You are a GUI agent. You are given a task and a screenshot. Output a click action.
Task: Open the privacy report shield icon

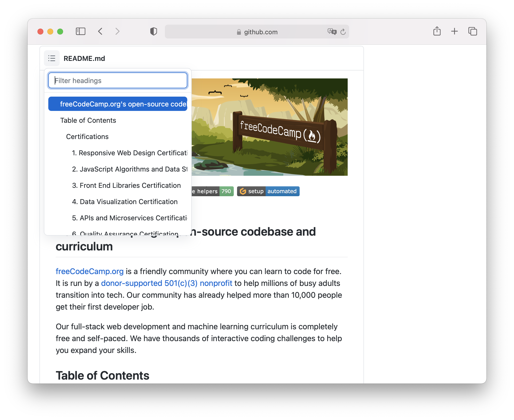click(x=154, y=32)
